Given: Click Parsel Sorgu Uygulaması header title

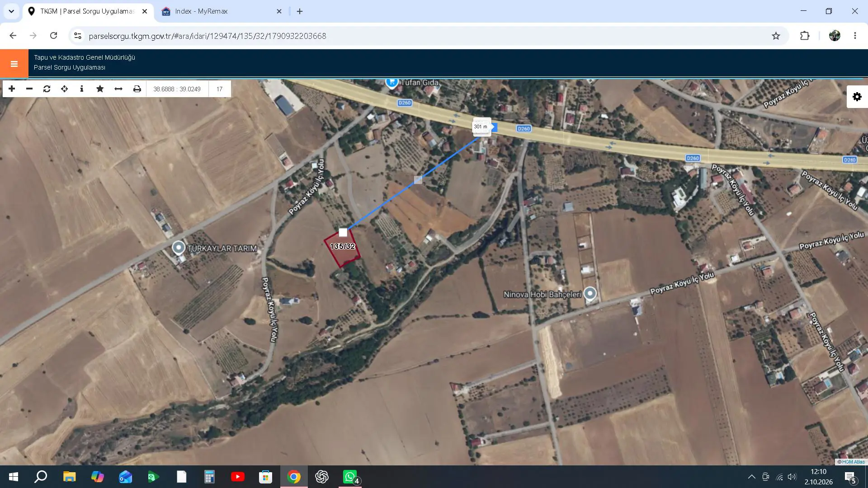Looking at the screenshot, I should (70, 67).
